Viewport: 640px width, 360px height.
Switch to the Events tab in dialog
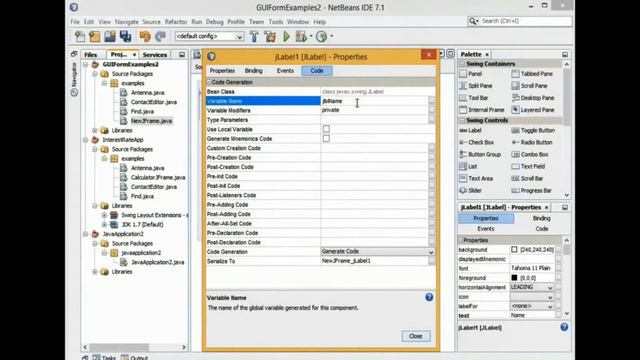coord(285,71)
